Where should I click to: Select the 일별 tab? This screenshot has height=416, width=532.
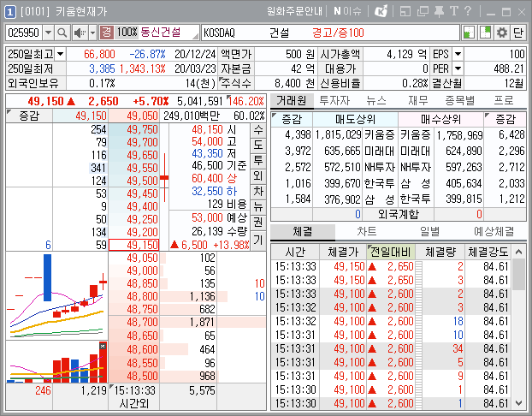pyautogui.click(x=430, y=232)
